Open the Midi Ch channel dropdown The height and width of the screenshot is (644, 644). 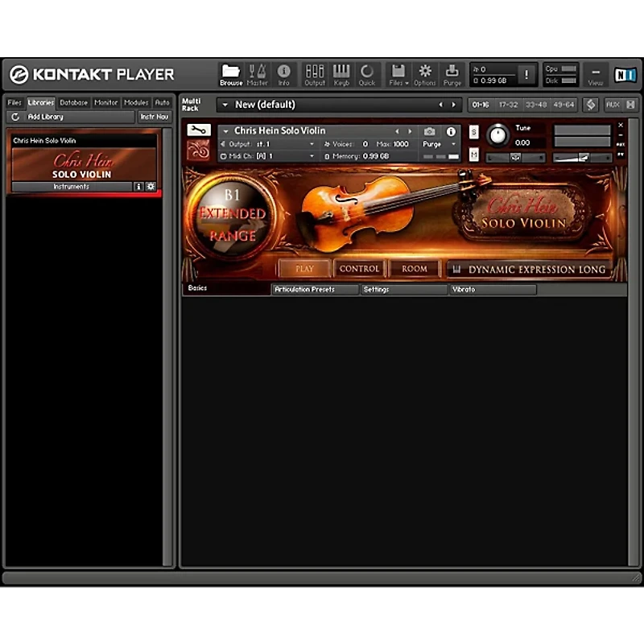point(267,156)
